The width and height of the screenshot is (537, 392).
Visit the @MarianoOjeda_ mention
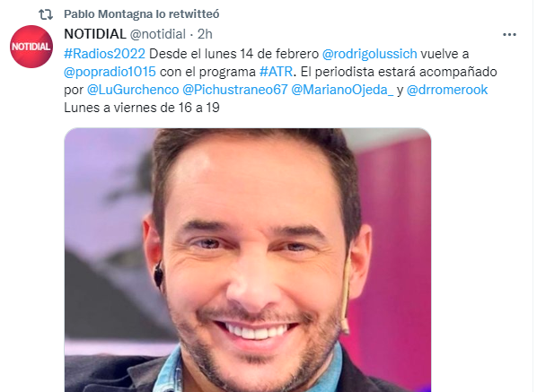click(x=342, y=90)
